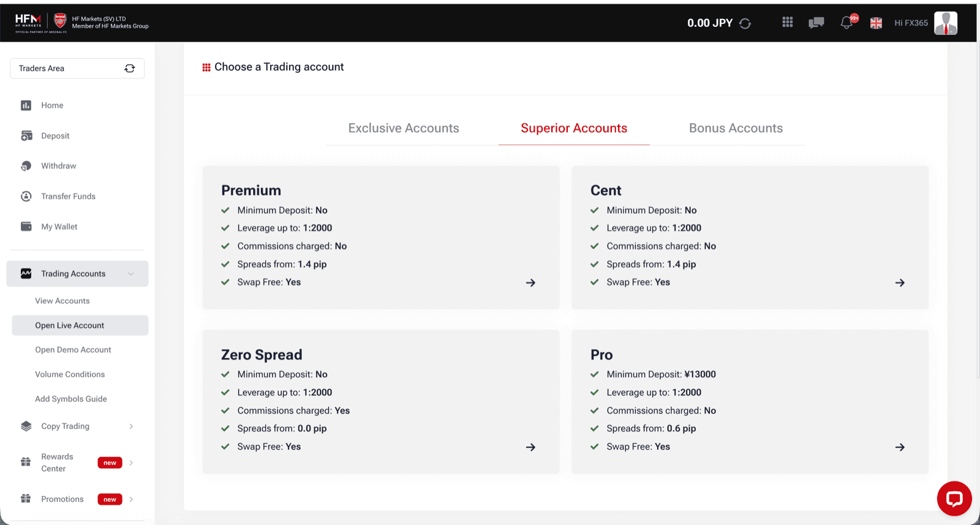Click the Traders Area refresh icon
980x525 pixels.
(x=130, y=69)
